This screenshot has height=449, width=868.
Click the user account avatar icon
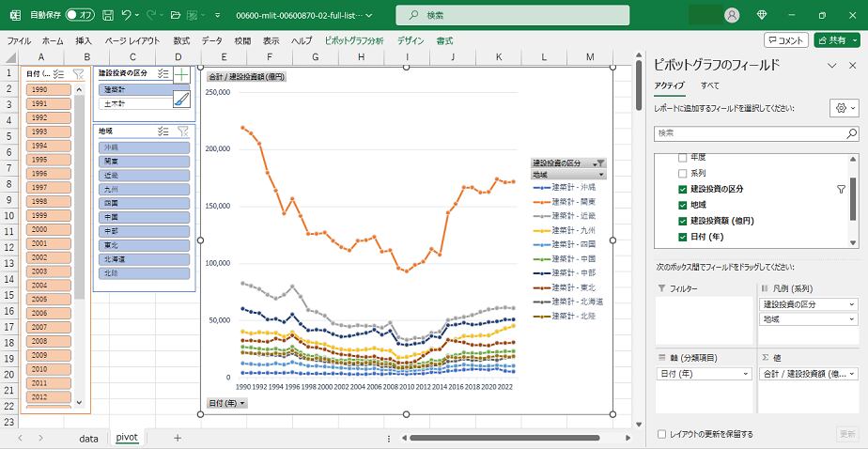pos(732,15)
